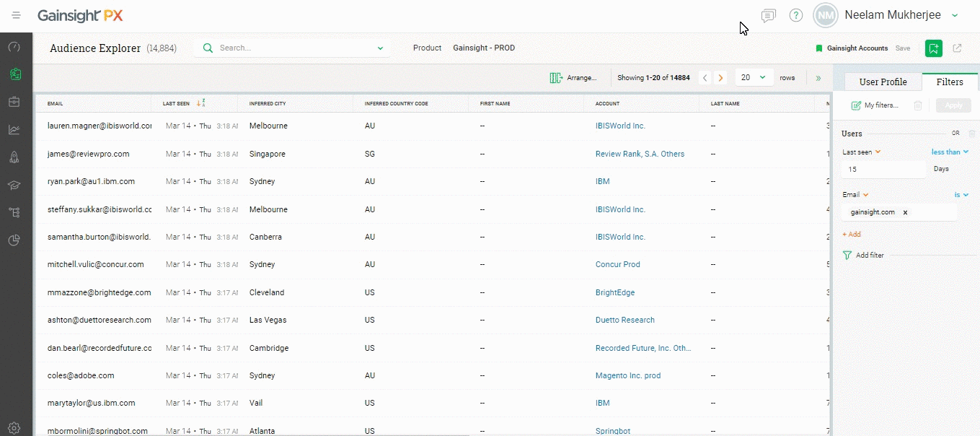Click the Inferred City column header
The height and width of the screenshot is (436, 980).
[x=268, y=104]
